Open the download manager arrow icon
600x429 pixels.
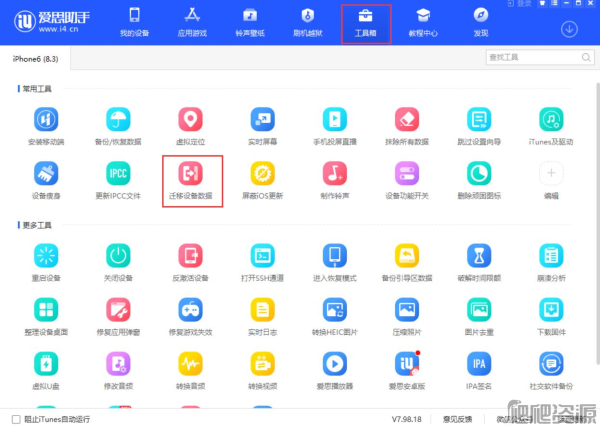tap(569, 29)
